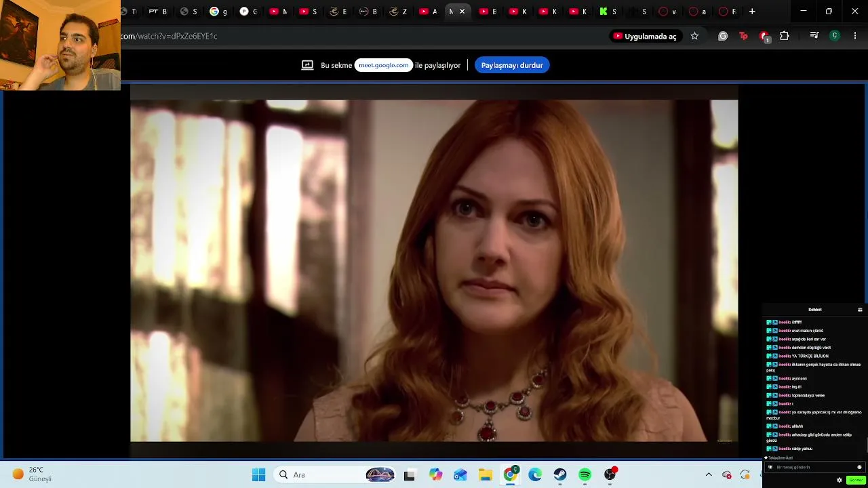This screenshot has height=488, width=868.
Task: Open the Windows Start menu
Action: coord(259,475)
